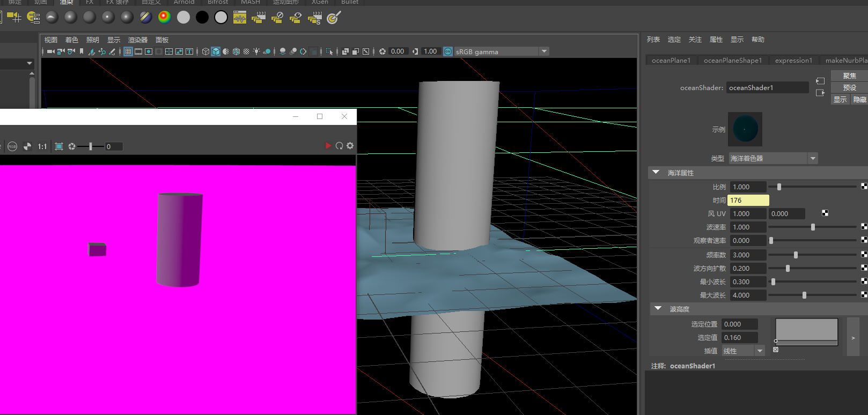Click the refresh render icon

coord(339,146)
